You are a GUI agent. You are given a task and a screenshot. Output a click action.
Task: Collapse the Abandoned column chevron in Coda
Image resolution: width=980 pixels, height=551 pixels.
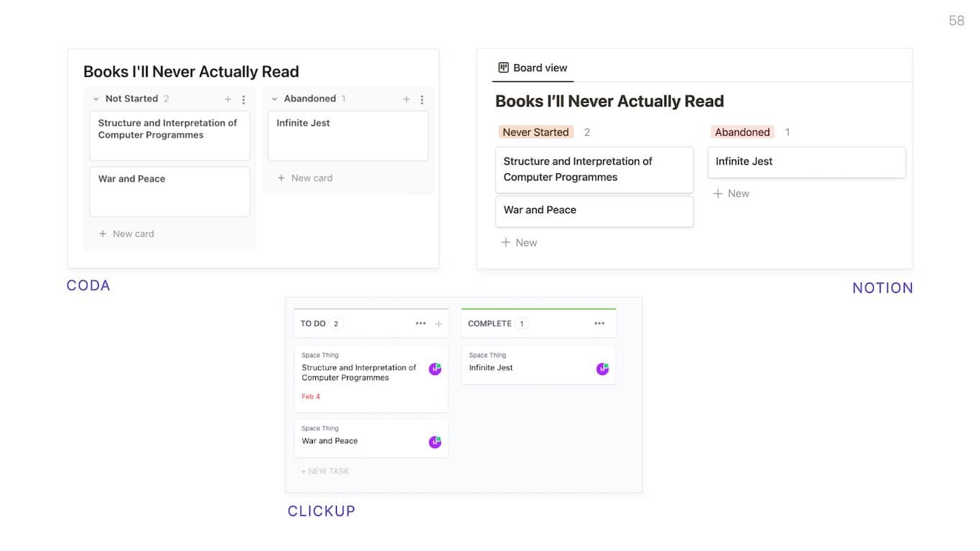[x=274, y=99]
